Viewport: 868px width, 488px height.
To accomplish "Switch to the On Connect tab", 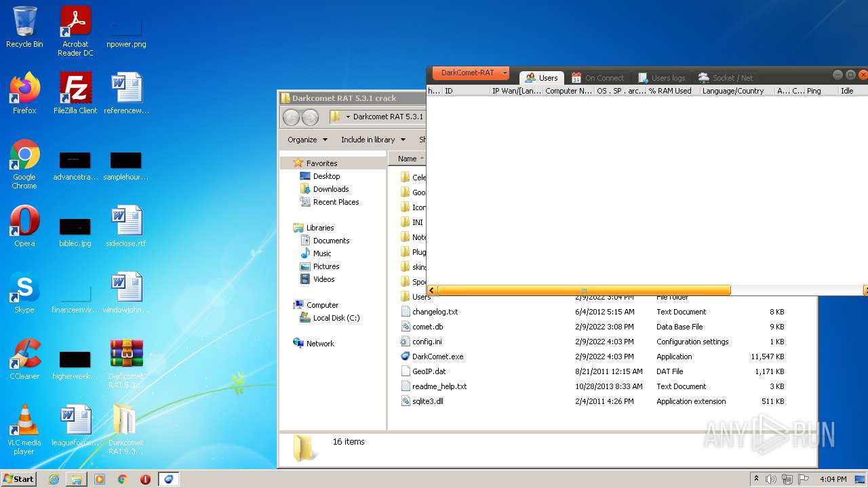I will (x=597, y=78).
